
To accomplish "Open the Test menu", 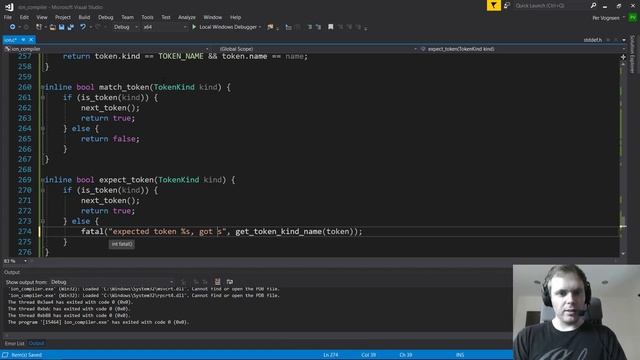I will coord(166,17).
